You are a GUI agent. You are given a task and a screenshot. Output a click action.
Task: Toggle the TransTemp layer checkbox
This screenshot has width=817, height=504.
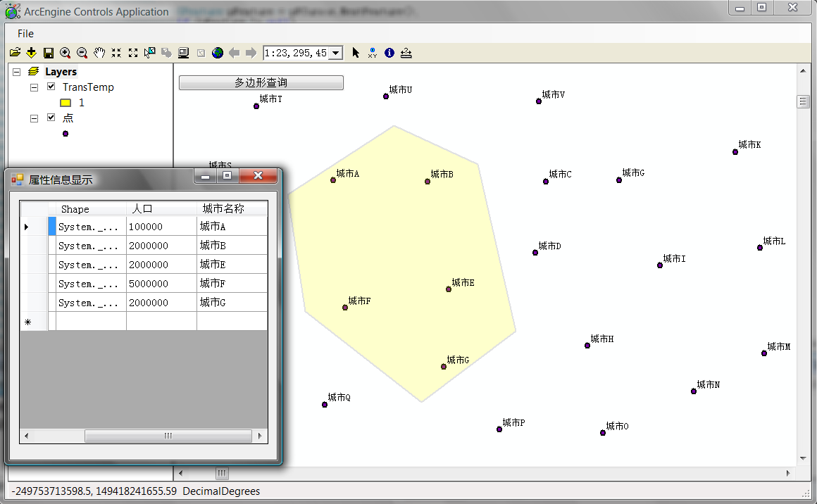tap(51, 87)
